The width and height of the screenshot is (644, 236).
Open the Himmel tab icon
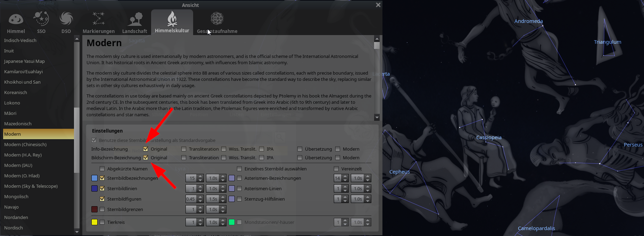click(x=16, y=19)
